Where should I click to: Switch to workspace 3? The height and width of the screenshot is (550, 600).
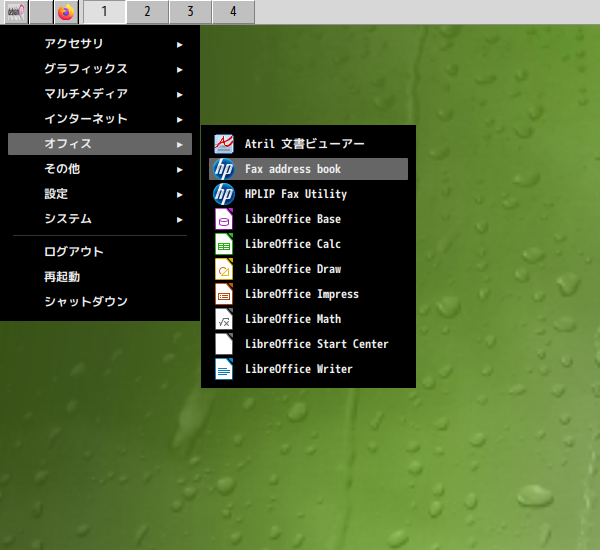[190, 12]
